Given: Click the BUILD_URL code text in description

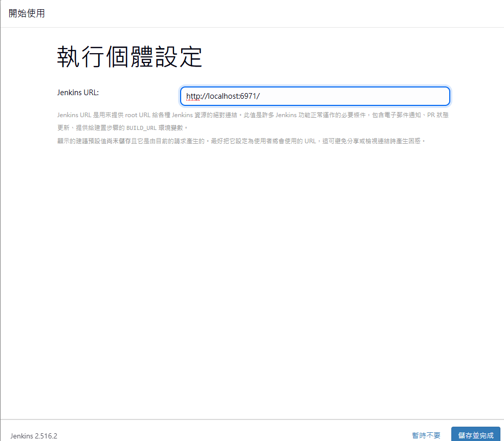Looking at the screenshot, I should coord(141,128).
